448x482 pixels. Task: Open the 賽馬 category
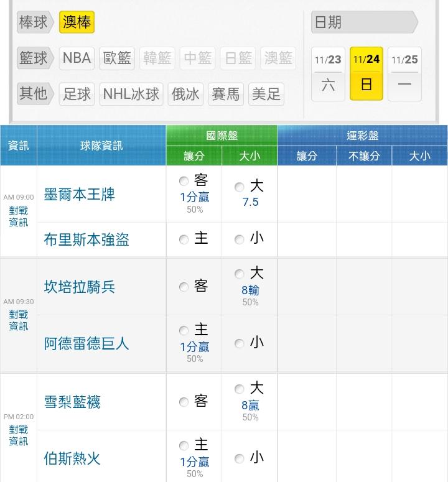226,94
